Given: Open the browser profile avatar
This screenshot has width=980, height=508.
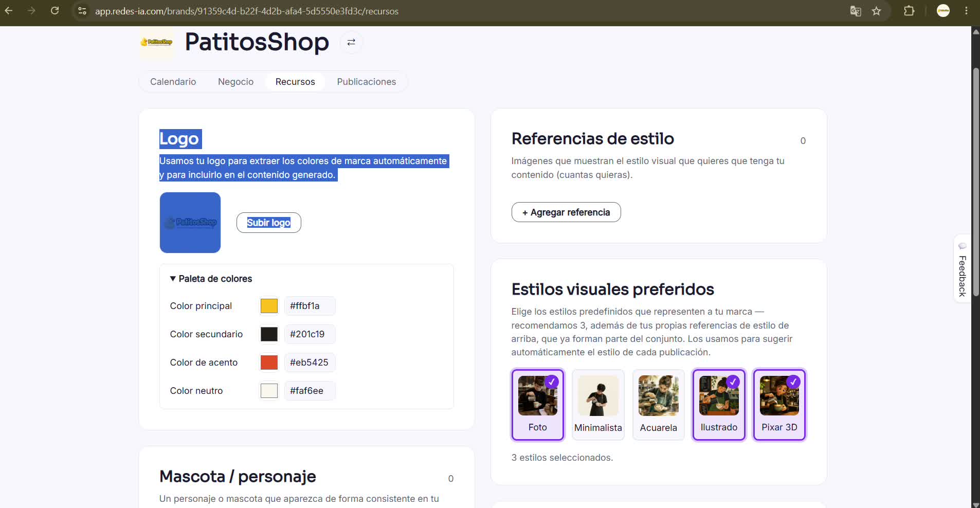Looking at the screenshot, I should point(943,11).
